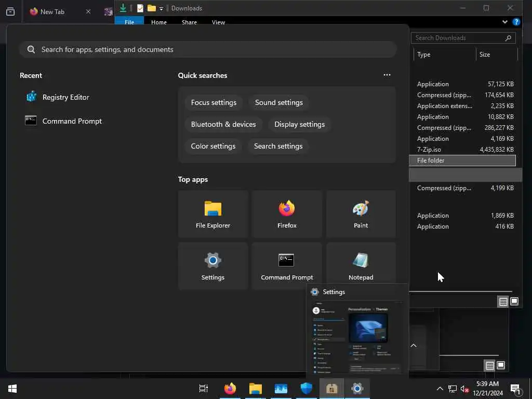Switch Explorer to large icons view
Viewport: 532px width, 399px height.
click(514, 301)
